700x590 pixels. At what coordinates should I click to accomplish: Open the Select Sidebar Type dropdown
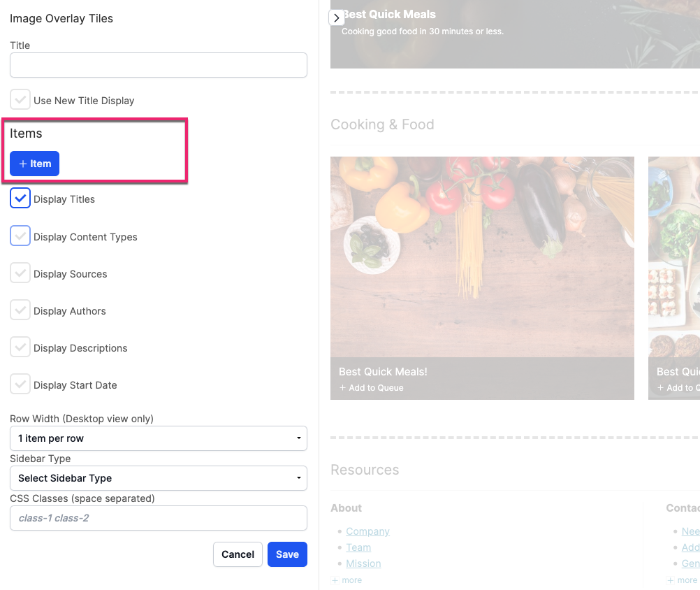(159, 478)
